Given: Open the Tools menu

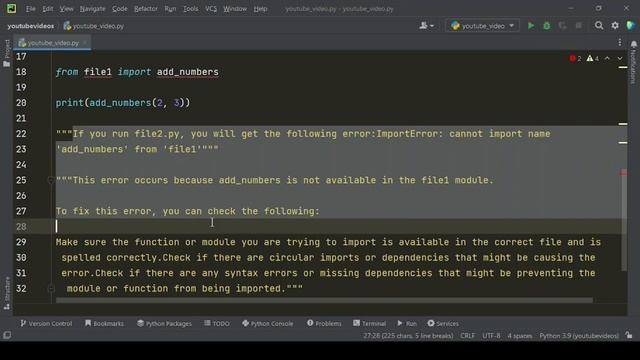Looking at the screenshot, I should coord(190,9).
